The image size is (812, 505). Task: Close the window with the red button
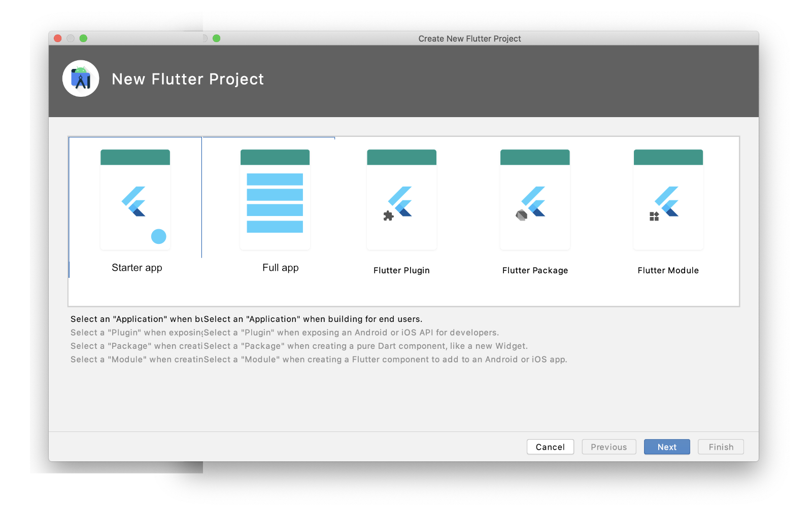pyautogui.click(x=58, y=38)
